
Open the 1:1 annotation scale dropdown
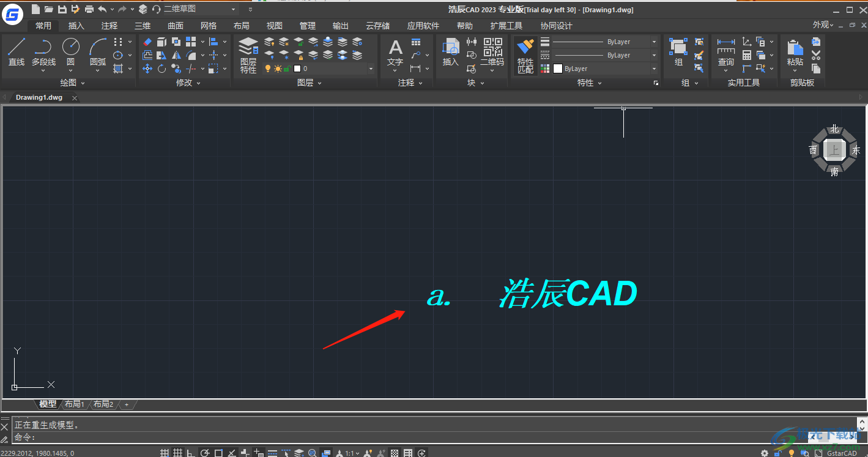click(352, 453)
